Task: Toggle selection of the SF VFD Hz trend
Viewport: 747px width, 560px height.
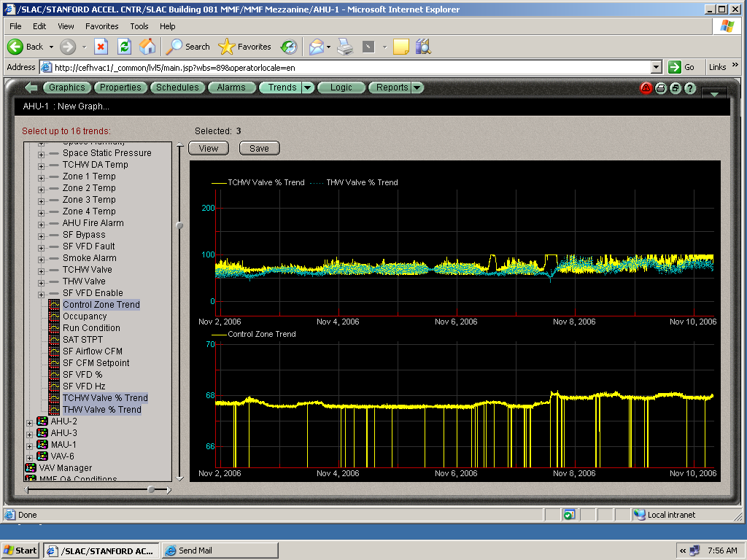Action: pos(84,386)
